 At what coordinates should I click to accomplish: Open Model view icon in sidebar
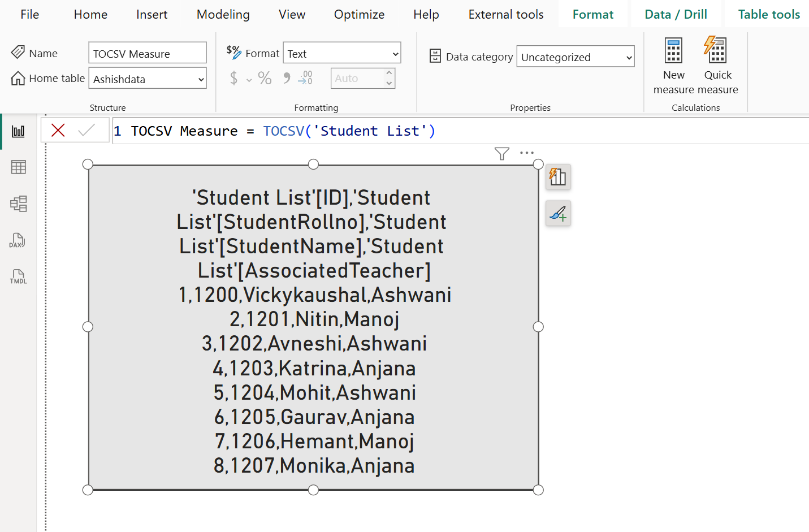18,204
